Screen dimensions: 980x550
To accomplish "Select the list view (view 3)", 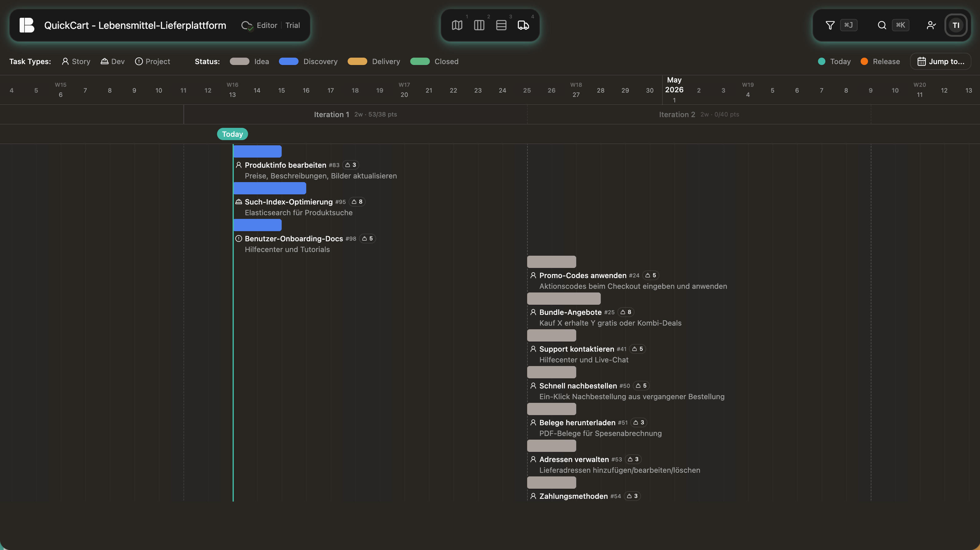I will (501, 25).
